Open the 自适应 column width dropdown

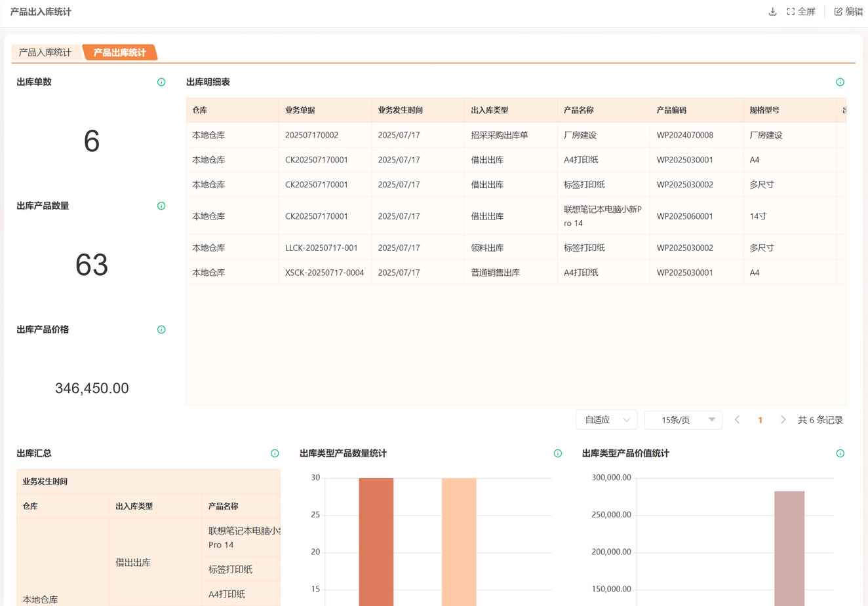[x=606, y=420]
